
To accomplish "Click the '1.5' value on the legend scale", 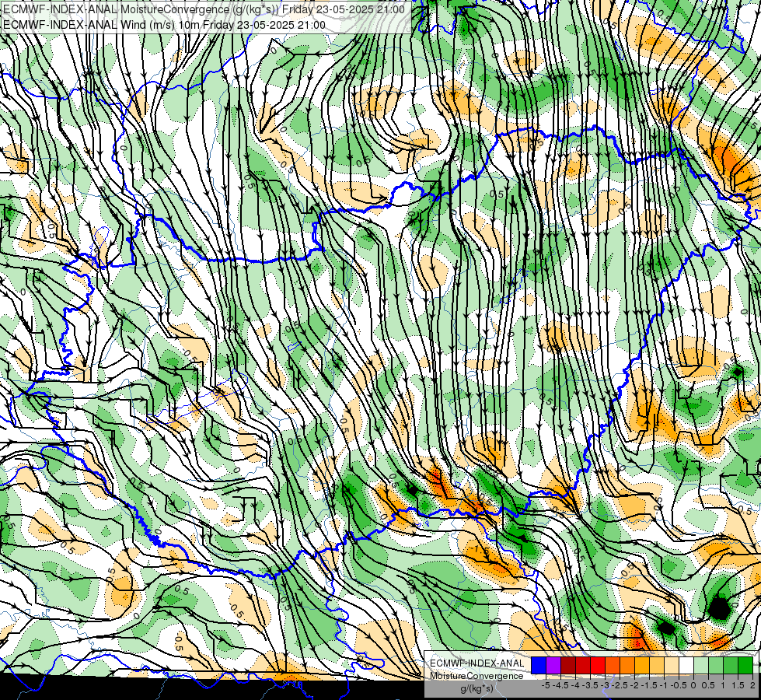I will click(738, 685).
